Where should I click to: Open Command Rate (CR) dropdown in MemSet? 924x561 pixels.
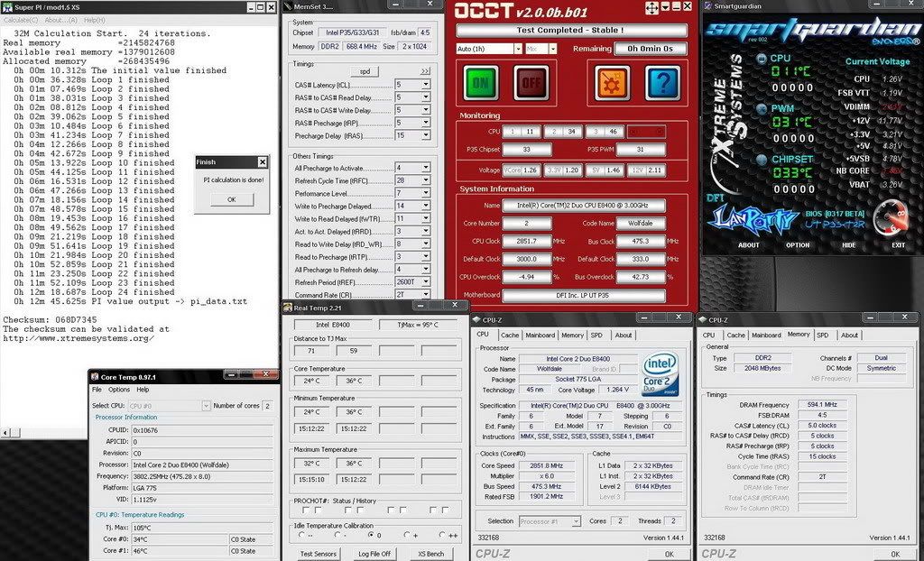[x=426, y=295]
